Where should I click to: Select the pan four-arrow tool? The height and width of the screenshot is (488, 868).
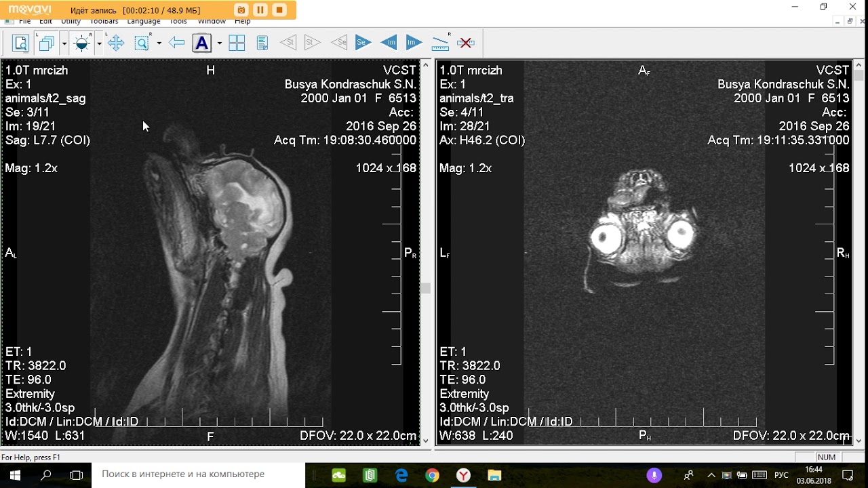(x=116, y=43)
